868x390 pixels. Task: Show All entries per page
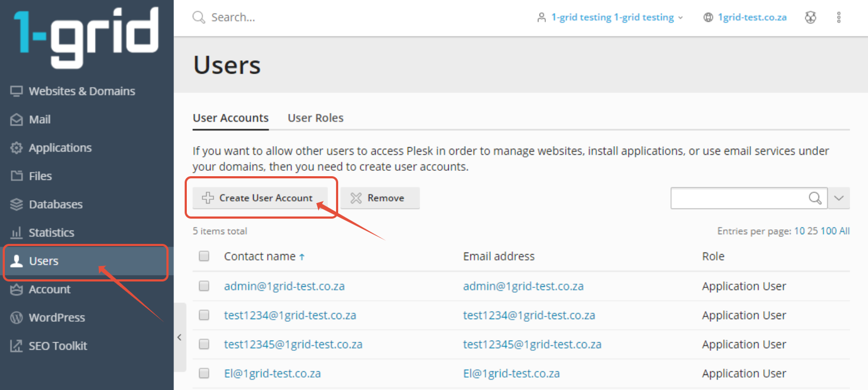pyautogui.click(x=844, y=231)
